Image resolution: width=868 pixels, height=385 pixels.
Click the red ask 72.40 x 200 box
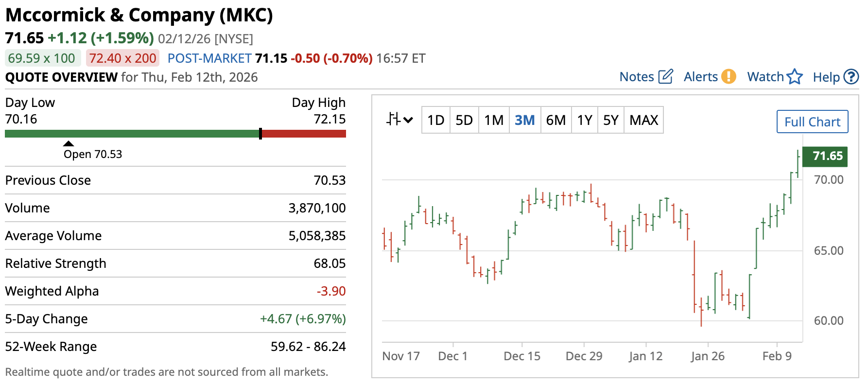[122, 58]
